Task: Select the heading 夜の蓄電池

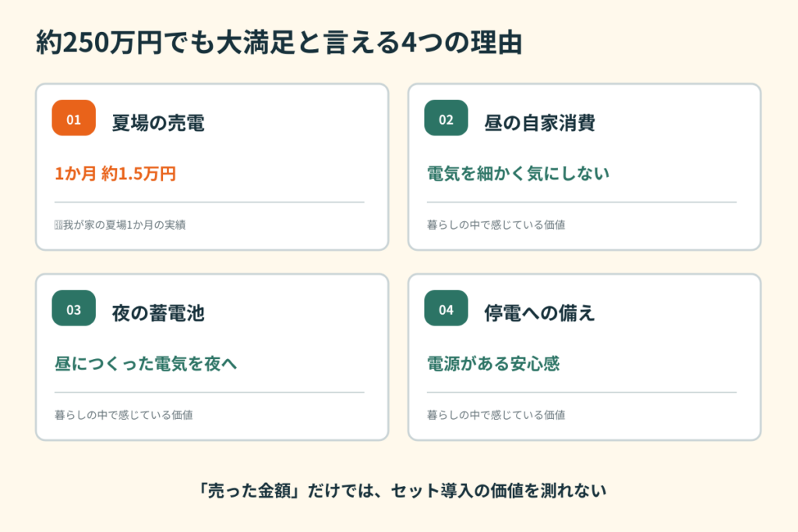Action: tap(158, 313)
